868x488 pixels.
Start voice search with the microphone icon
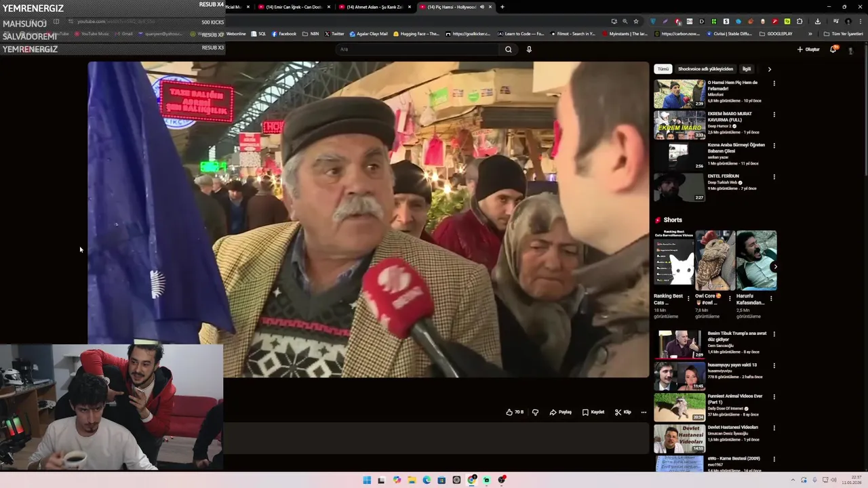click(529, 49)
